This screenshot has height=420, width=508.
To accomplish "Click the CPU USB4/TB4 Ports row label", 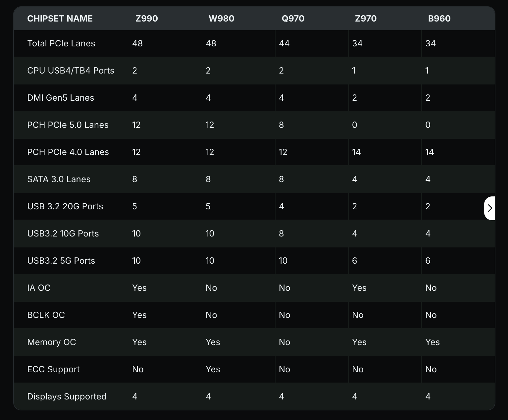I will tap(71, 71).
